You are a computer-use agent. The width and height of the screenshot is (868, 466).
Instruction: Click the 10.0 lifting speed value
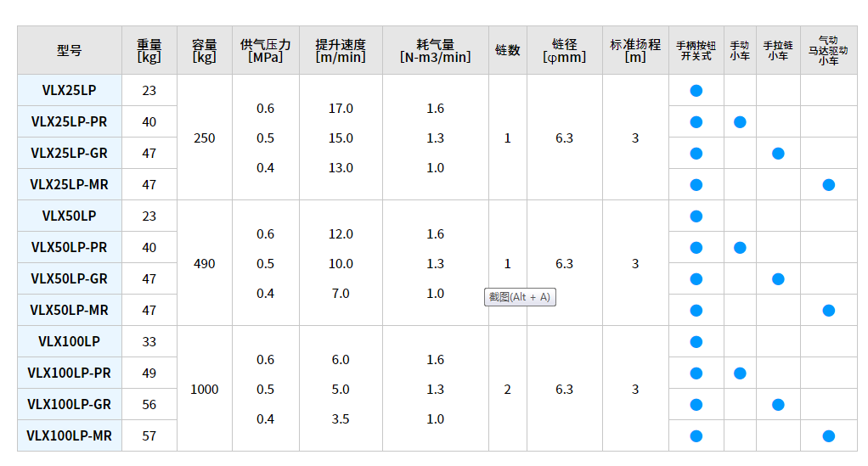click(x=341, y=263)
